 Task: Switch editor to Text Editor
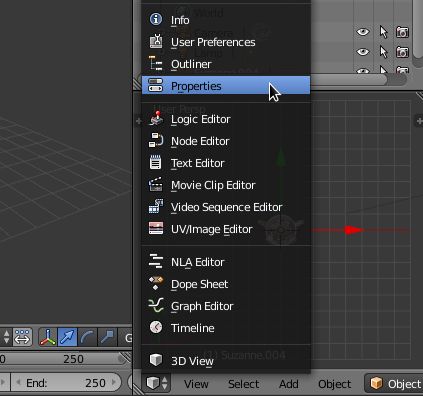[226, 163]
